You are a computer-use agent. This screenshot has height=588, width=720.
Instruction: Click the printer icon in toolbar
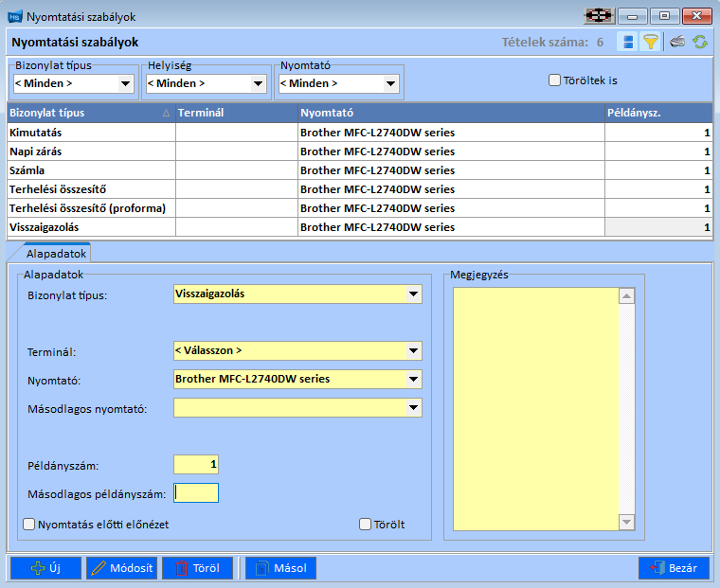[677, 42]
